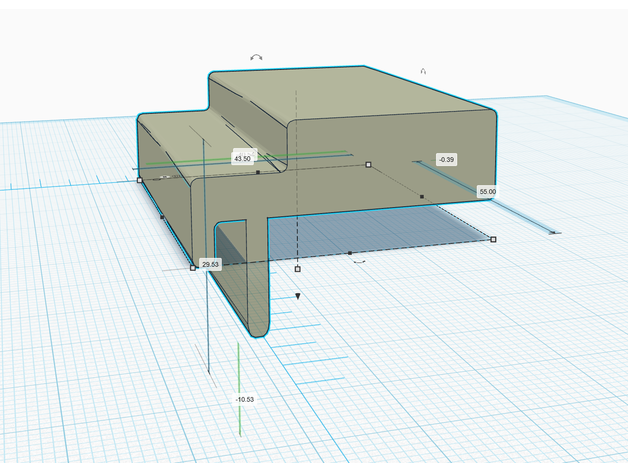Click the black midpoint handle below the 43.50 label
This screenshot has width=628, height=472.
click(x=258, y=172)
